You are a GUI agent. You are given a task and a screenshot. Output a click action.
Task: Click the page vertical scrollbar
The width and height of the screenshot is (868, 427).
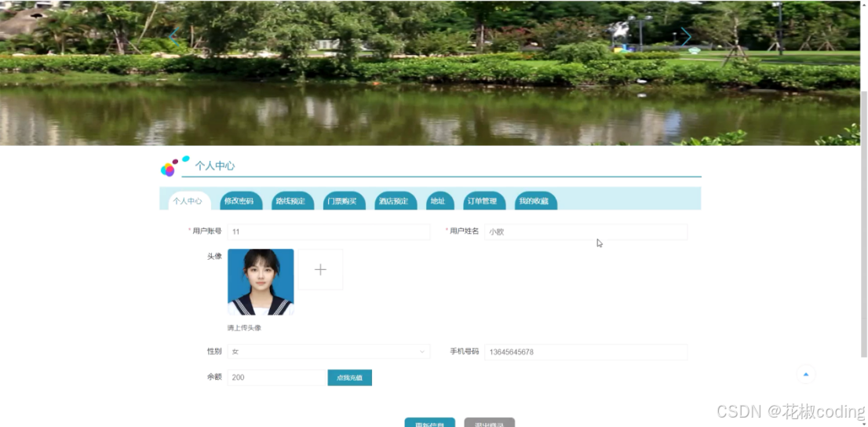(x=863, y=224)
